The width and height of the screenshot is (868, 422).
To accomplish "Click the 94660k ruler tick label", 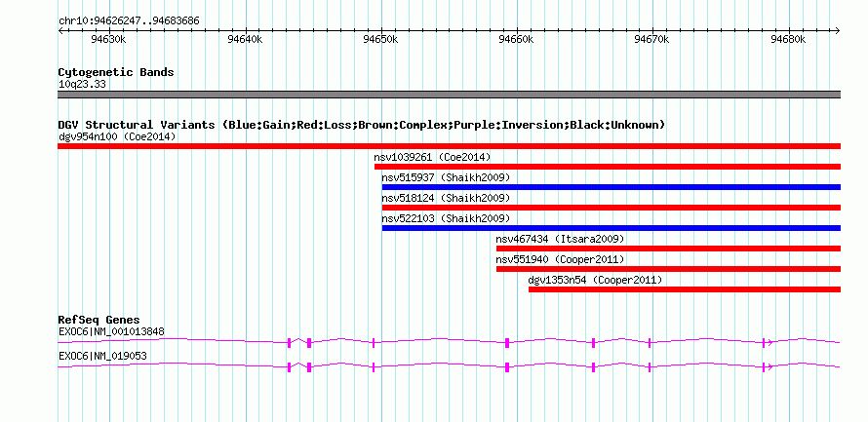I will tap(517, 39).
